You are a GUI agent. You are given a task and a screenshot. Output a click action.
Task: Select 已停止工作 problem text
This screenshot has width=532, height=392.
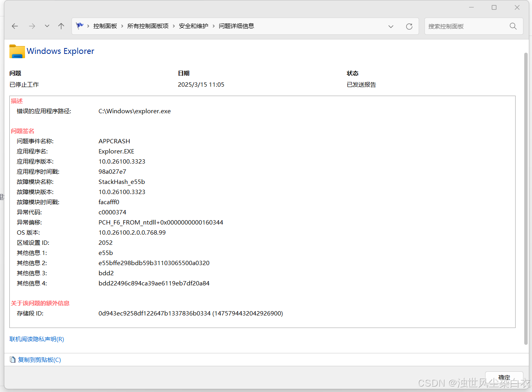click(24, 85)
